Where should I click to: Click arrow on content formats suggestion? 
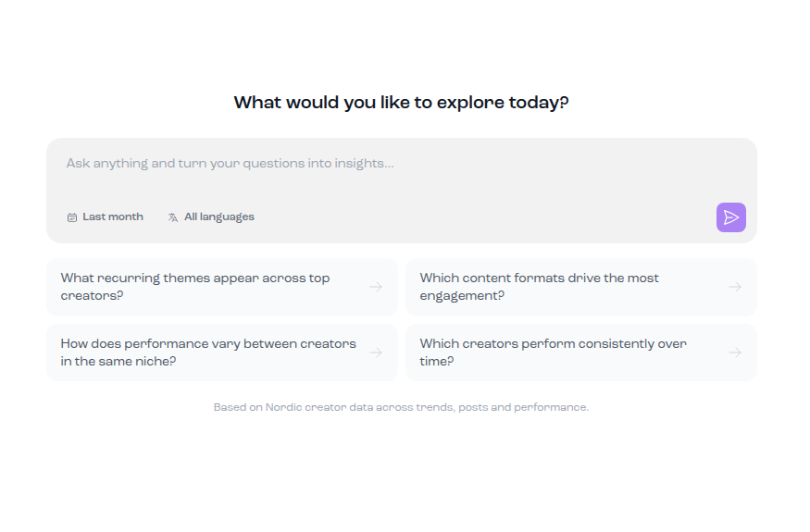click(x=735, y=287)
